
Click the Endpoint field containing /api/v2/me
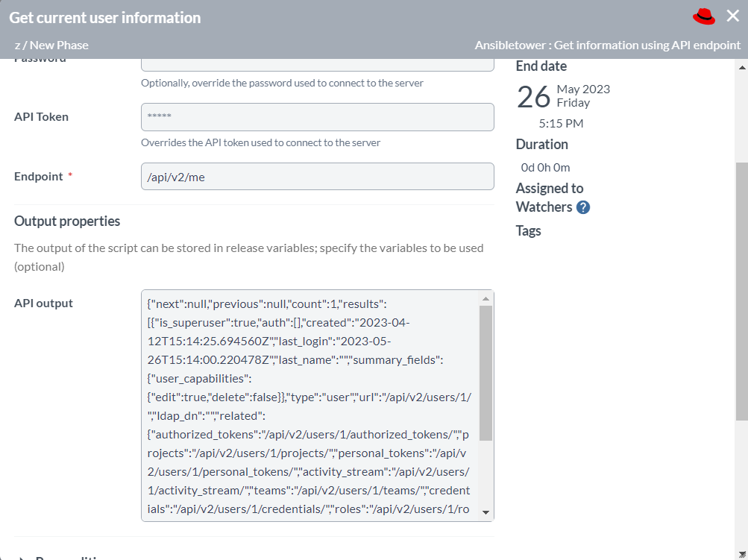tap(316, 176)
